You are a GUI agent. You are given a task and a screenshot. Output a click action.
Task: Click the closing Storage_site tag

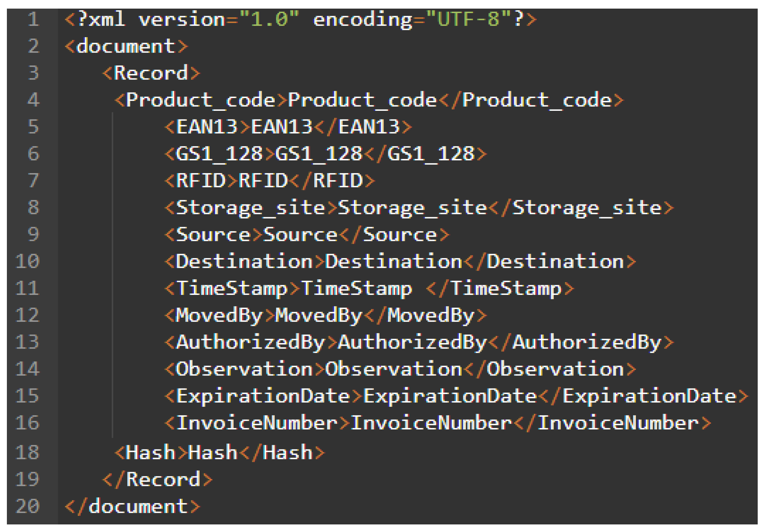(x=581, y=208)
